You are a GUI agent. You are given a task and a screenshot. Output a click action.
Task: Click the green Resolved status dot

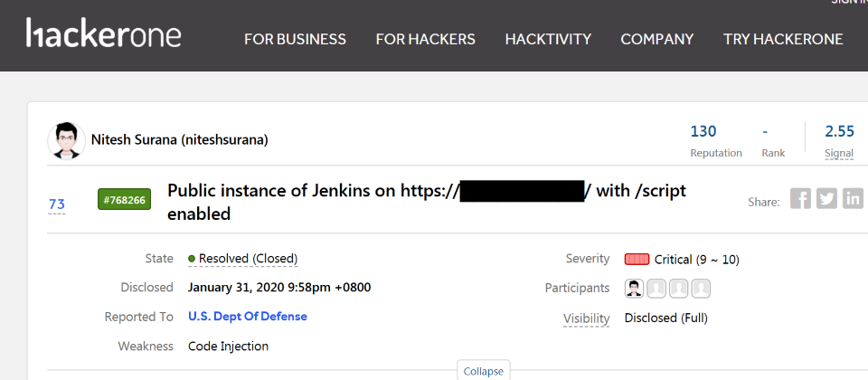(192, 259)
